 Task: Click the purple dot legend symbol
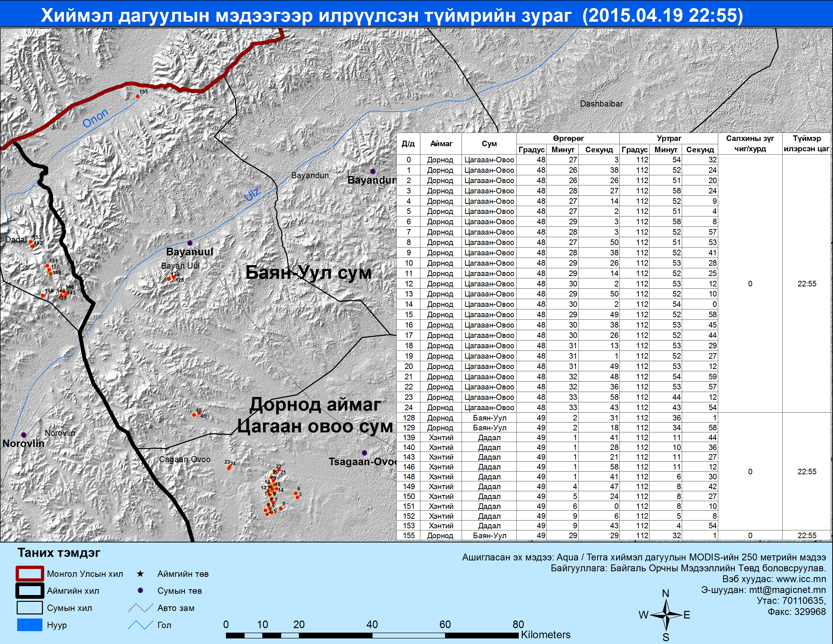click(140, 591)
